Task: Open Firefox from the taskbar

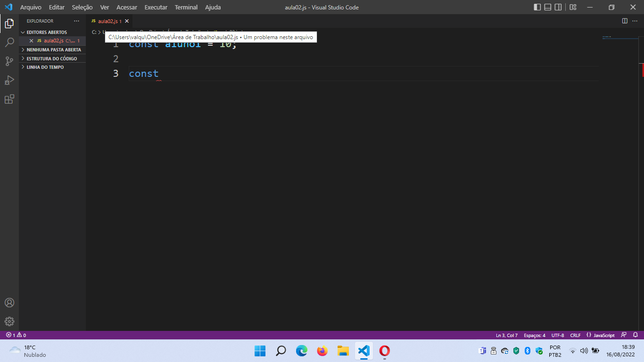Action: (x=322, y=351)
